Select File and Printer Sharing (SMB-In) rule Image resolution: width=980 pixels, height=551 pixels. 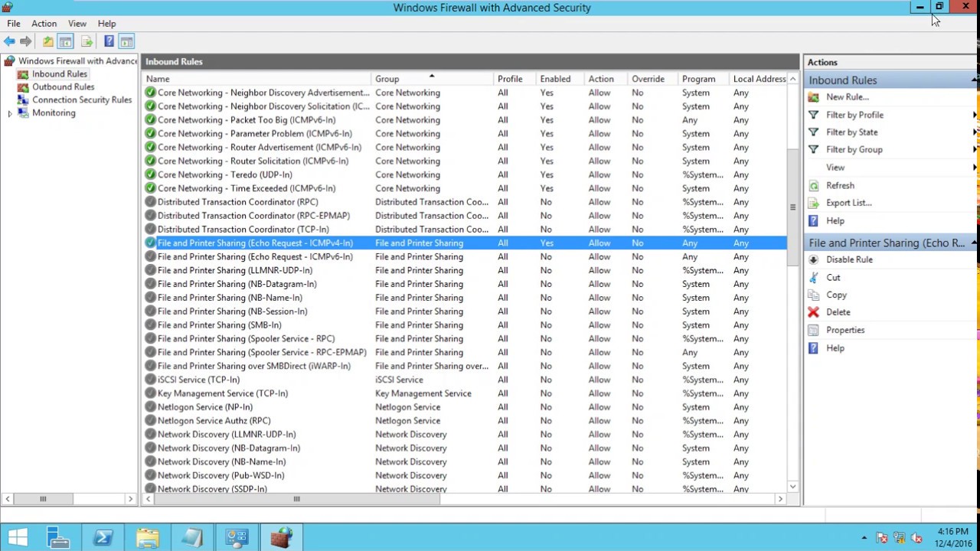[x=464, y=325]
